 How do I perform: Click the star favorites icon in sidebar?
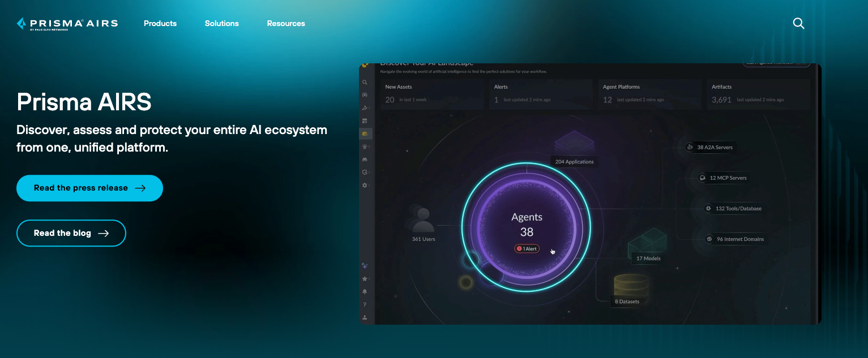pos(365,279)
